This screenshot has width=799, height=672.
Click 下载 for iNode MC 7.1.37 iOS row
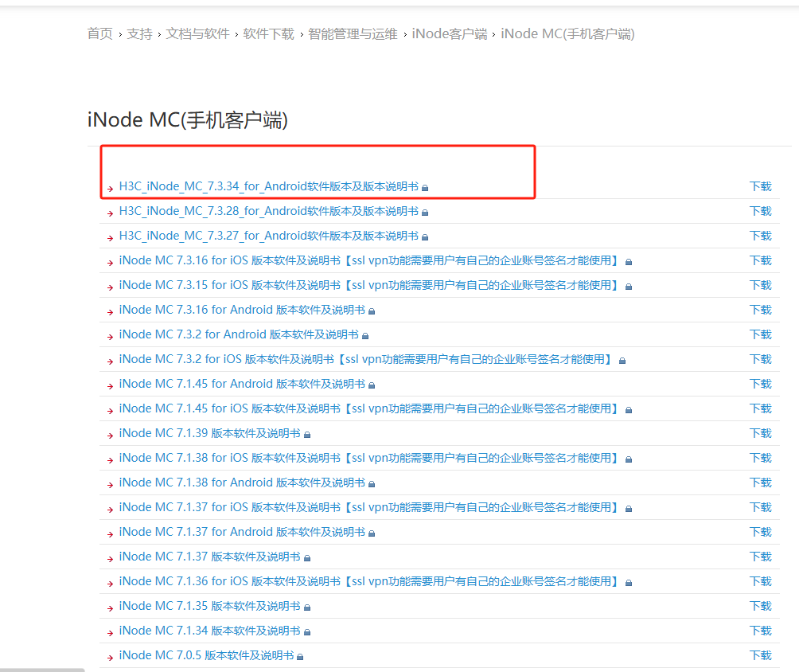[x=761, y=507]
